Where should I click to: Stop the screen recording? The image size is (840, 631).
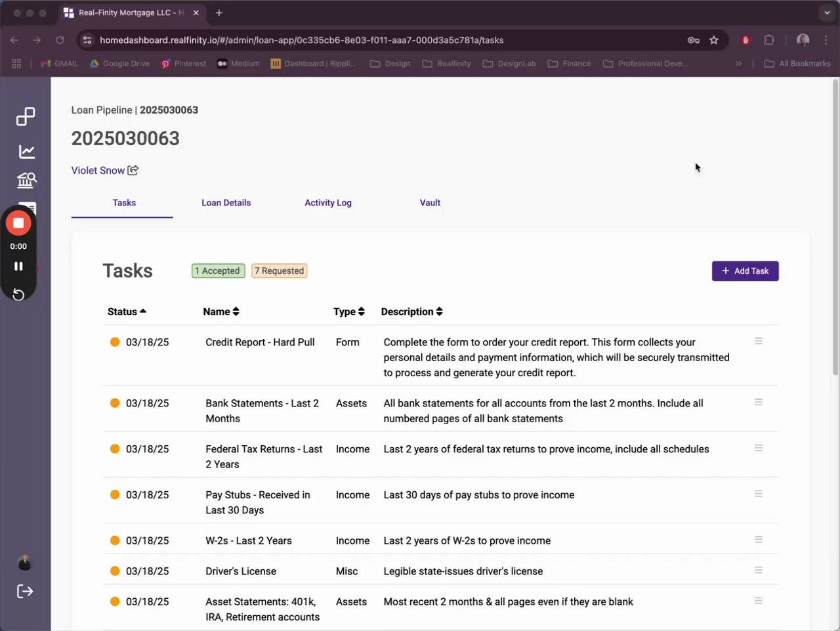[x=18, y=223]
